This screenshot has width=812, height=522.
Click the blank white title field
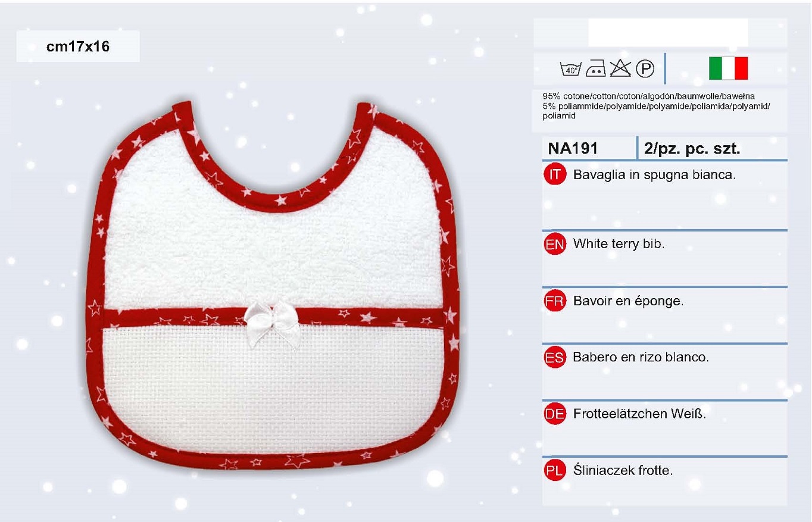pyautogui.click(x=668, y=32)
